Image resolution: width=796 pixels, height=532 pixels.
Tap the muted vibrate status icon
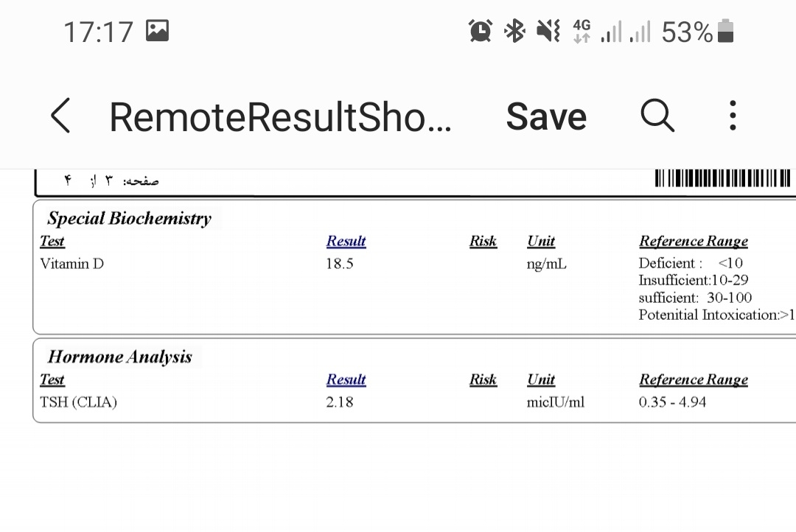point(548,31)
